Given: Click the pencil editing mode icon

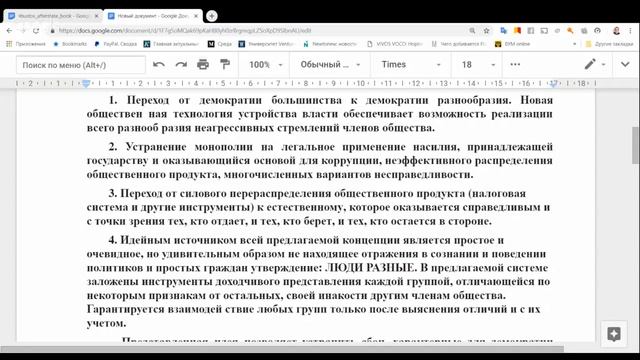Looking at the screenshot, I should (x=590, y=64).
